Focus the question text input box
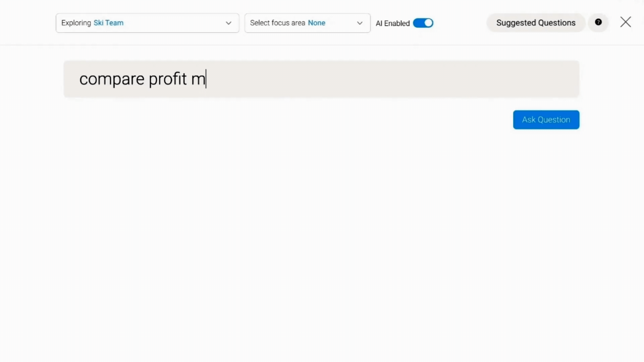Viewport: 644px width, 362px height. 321,79
